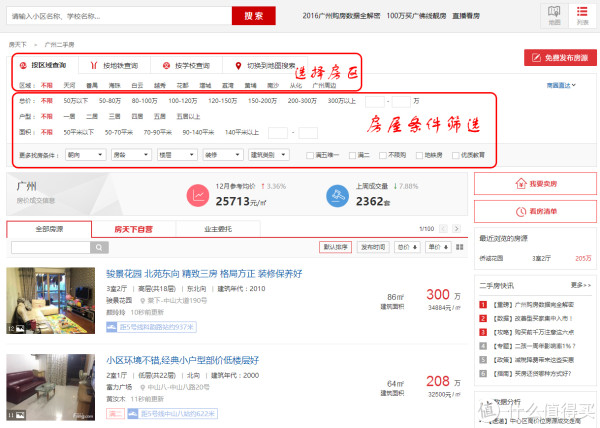Click the maximum custom total price field
The width and height of the screenshot is (600, 428).
pos(401,101)
